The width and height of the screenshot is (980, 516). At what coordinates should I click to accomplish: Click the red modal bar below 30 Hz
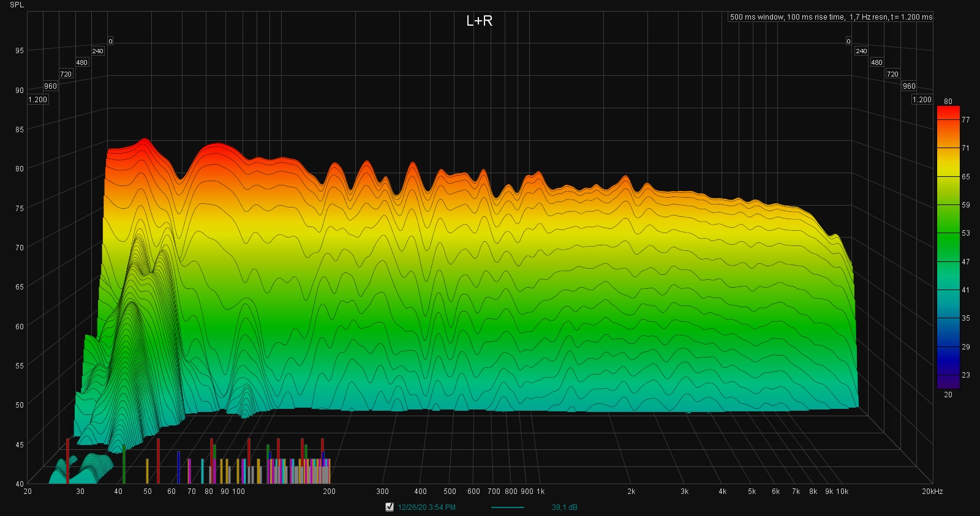[68, 459]
